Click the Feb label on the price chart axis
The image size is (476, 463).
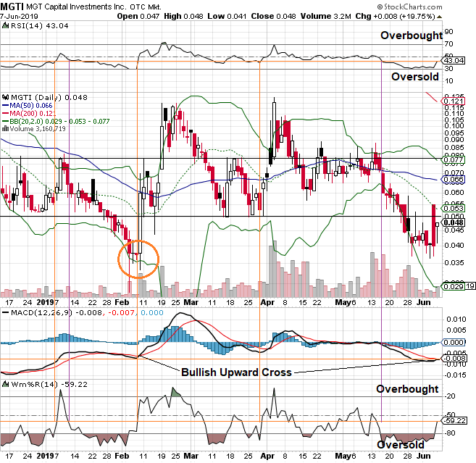click(x=122, y=302)
